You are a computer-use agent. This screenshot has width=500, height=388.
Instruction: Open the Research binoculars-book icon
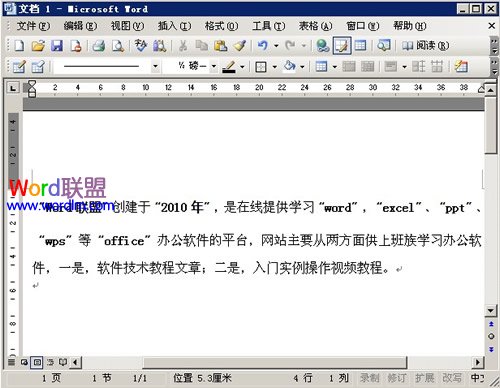tap(160, 46)
